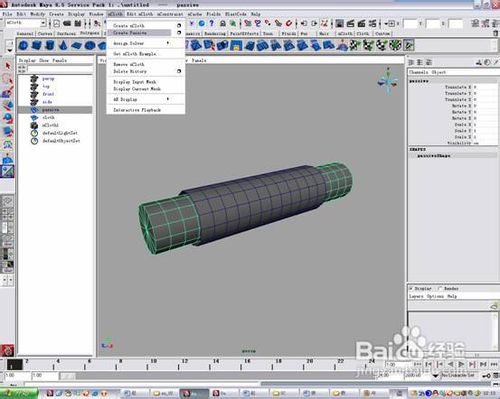Select defaultLightSet in the outliner

point(60,133)
